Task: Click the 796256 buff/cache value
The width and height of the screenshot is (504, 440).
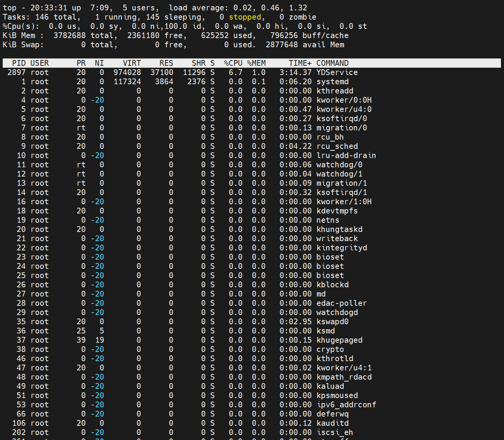Action: click(x=284, y=35)
